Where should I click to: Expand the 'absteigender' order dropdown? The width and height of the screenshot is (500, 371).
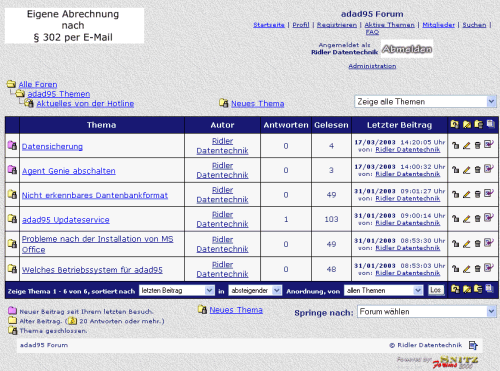pyautogui.click(x=255, y=291)
